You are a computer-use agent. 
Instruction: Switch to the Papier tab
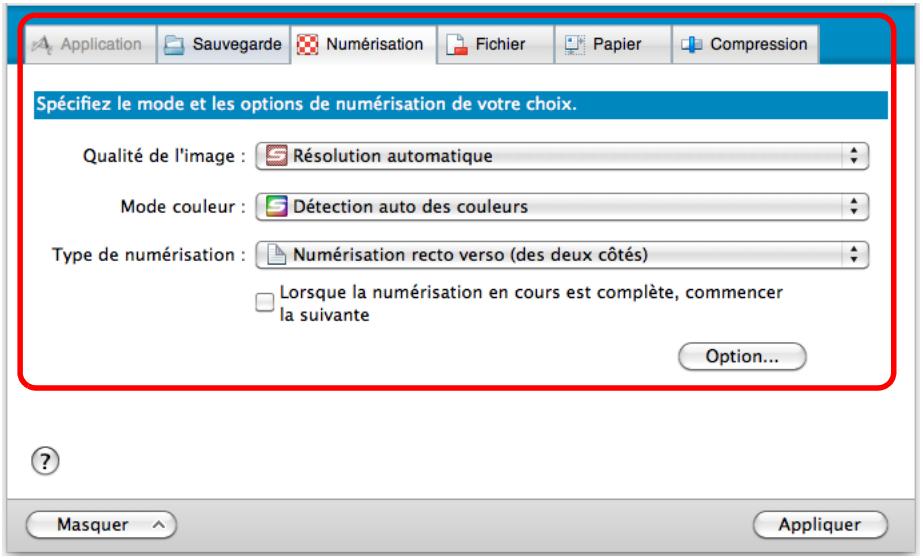point(613,44)
